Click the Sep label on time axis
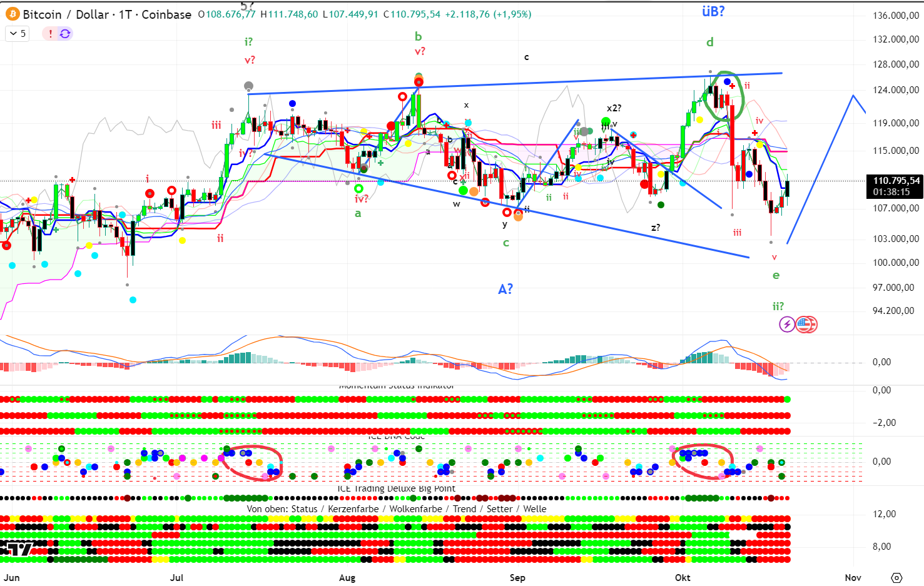924x586 pixels. coord(517,577)
